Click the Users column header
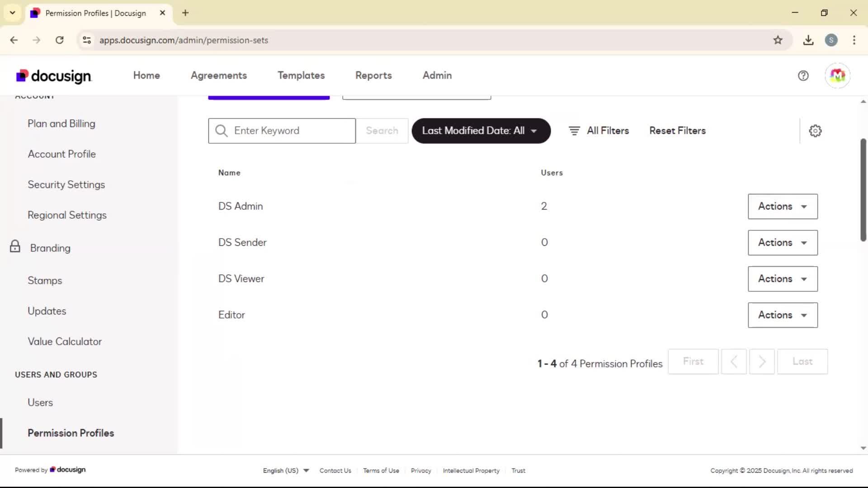The image size is (868, 488). click(552, 173)
